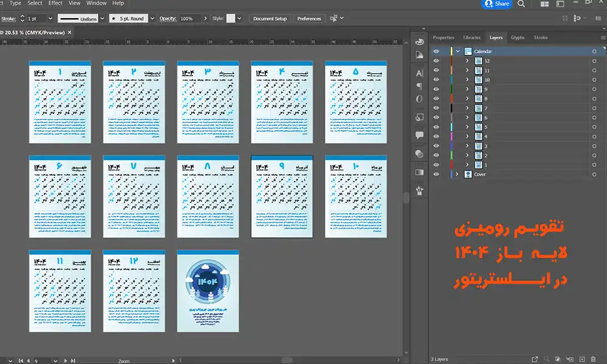Screen dimensions: 607x364
Task: Expand sublayer 4 contents
Action: 467,136
